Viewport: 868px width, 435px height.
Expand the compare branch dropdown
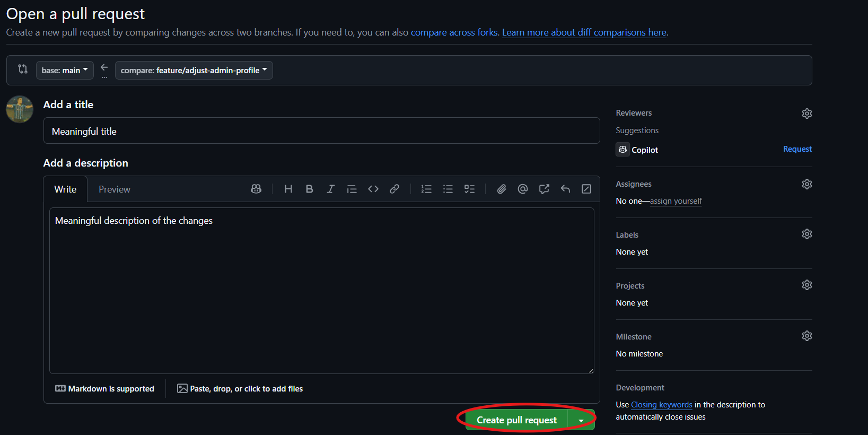pyautogui.click(x=194, y=70)
